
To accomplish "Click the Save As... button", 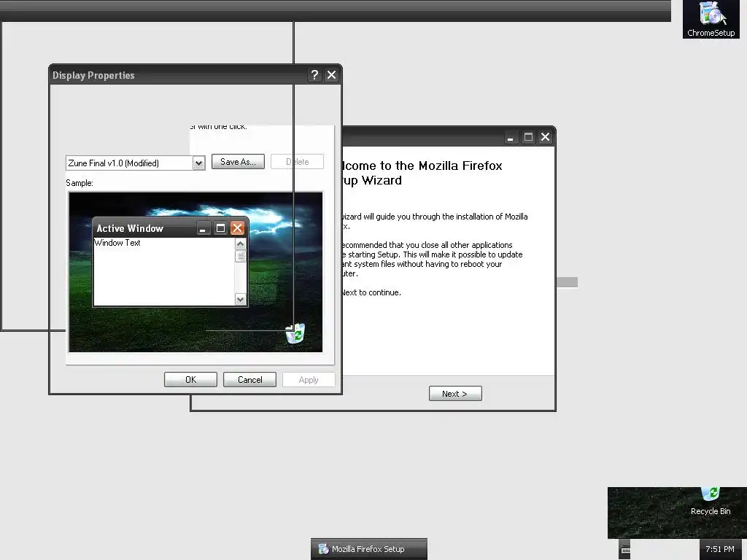I will tap(238, 162).
